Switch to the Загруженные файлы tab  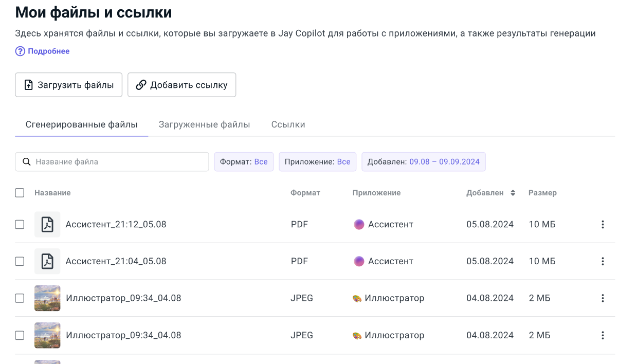coord(204,125)
